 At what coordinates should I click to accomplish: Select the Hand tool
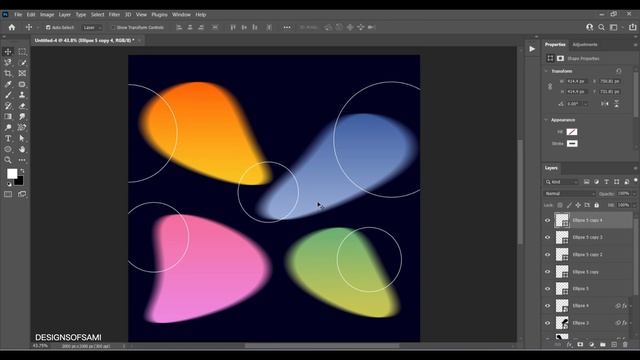click(x=22, y=149)
